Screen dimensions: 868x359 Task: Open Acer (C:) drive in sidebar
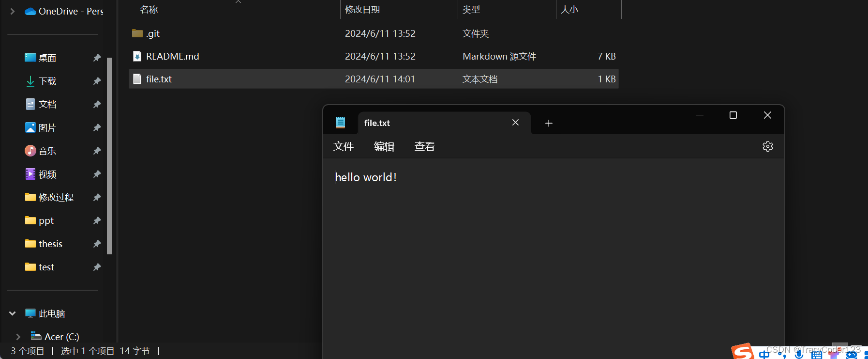tap(55, 336)
